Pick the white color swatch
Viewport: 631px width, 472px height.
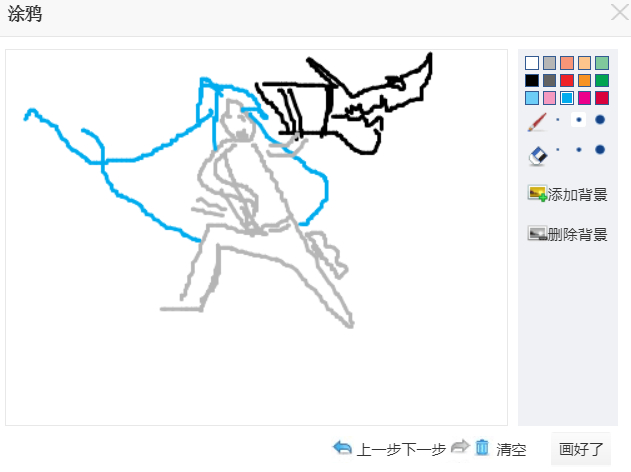(532, 63)
